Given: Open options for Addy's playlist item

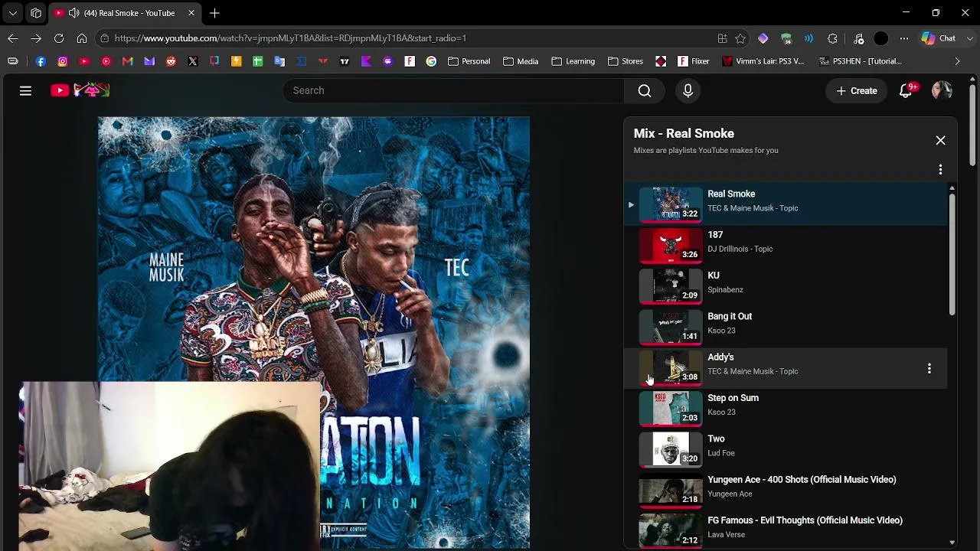Looking at the screenshot, I should (x=929, y=369).
